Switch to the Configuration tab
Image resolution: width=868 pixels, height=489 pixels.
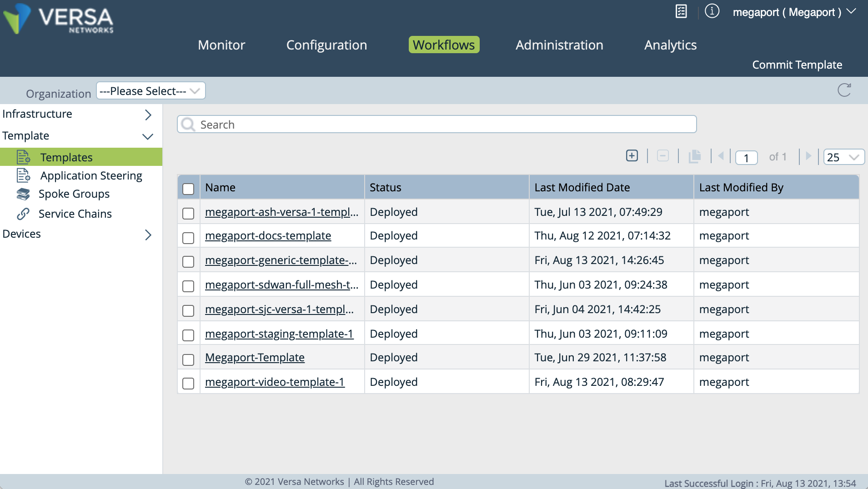coord(326,45)
